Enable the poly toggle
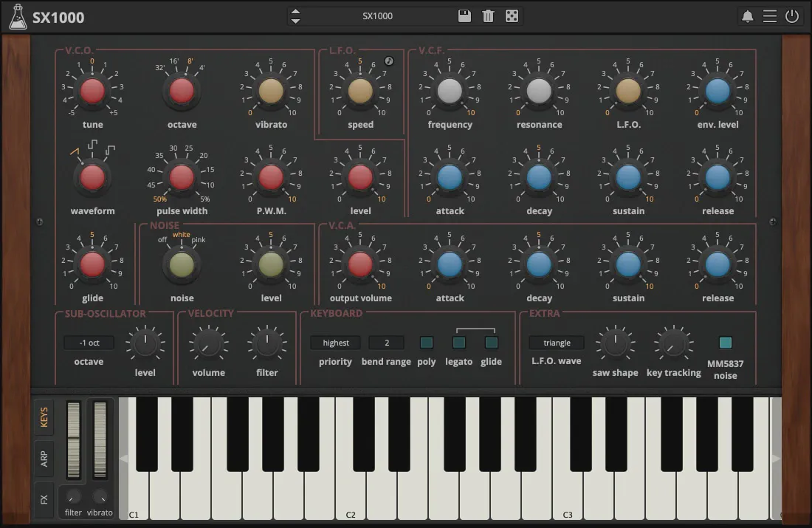This screenshot has height=528, width=812. click(426, 343)
